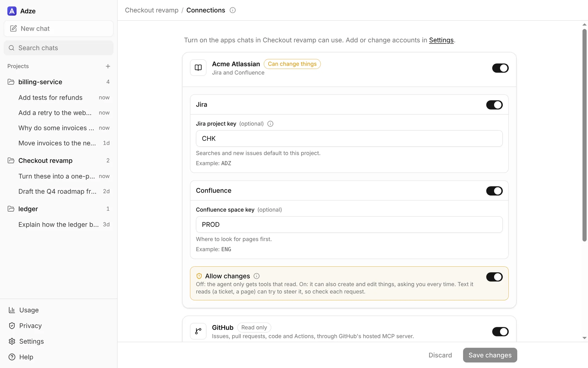Click the New chat pencil icon
588x368 pixels.
click(x=13, y=29)
